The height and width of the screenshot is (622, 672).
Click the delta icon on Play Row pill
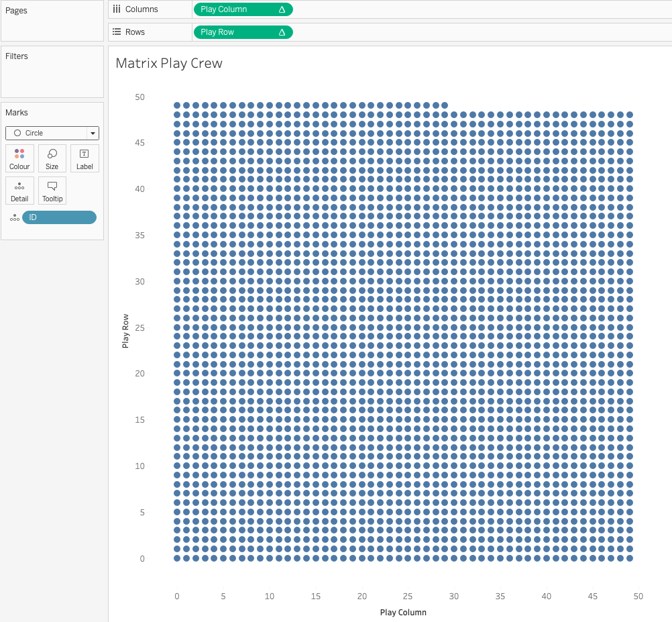point(282,32)
